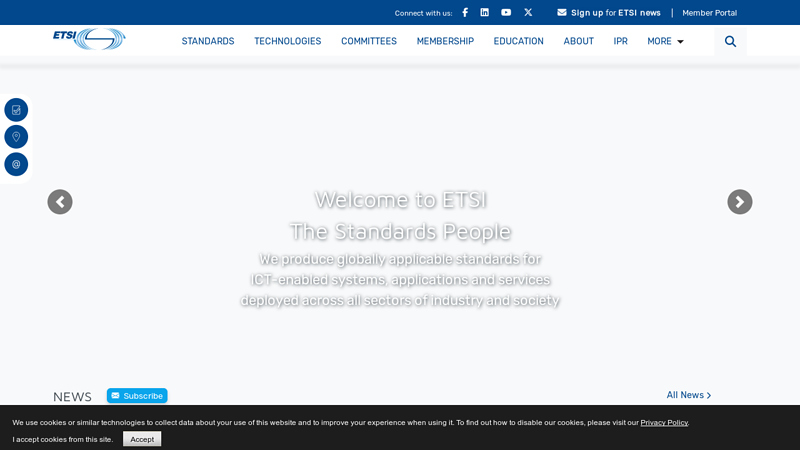Click the Welcome to ETSI heading
The width and height of the screenshot is (800, 450).
(x=401, y=199)
